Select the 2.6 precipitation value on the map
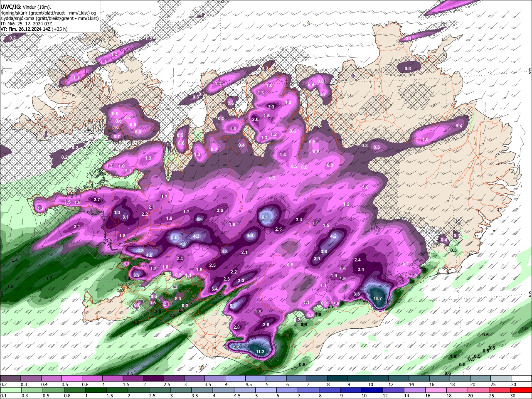532x399 pixels. click(256, 120)
